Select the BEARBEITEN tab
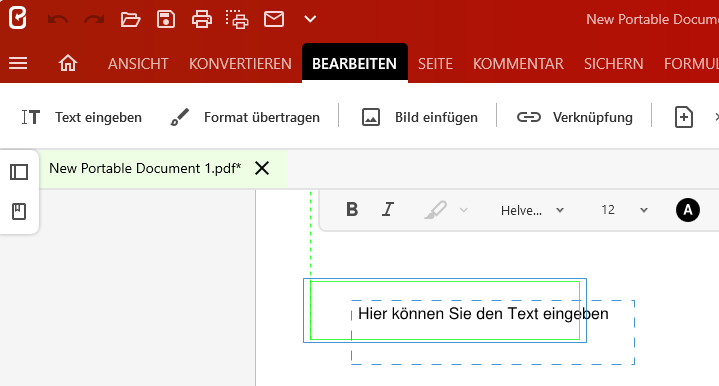Viewport: 719px width, 386px height. tap(354, 64)
